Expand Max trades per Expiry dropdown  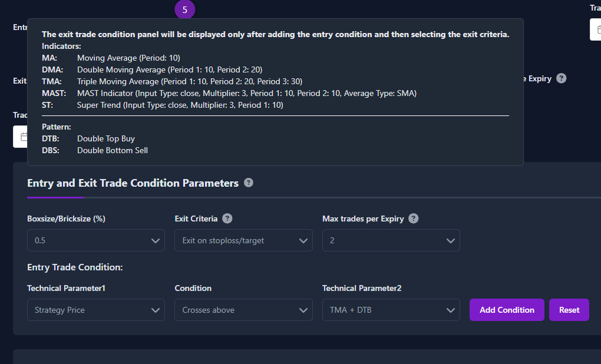click(x=391, y=240)
